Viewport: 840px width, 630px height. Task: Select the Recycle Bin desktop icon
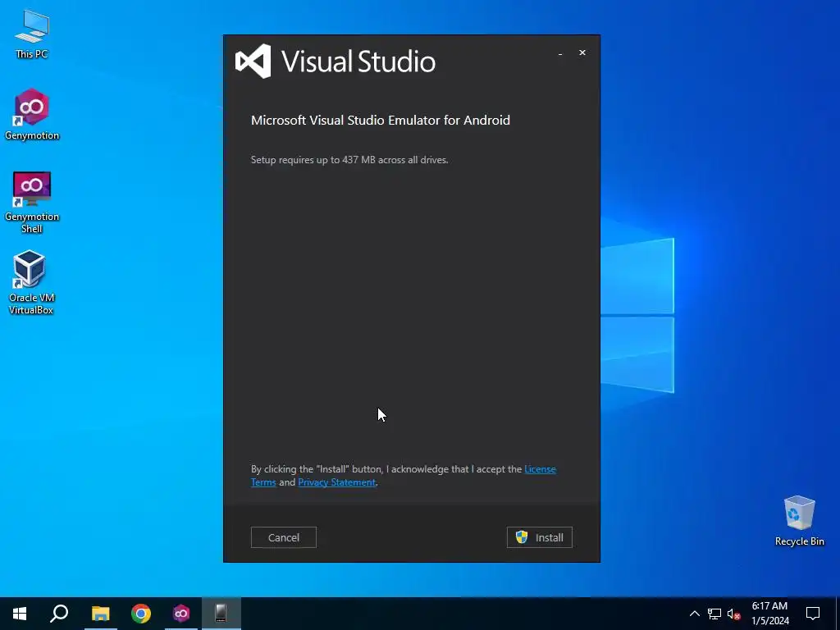tap(799, 521)
